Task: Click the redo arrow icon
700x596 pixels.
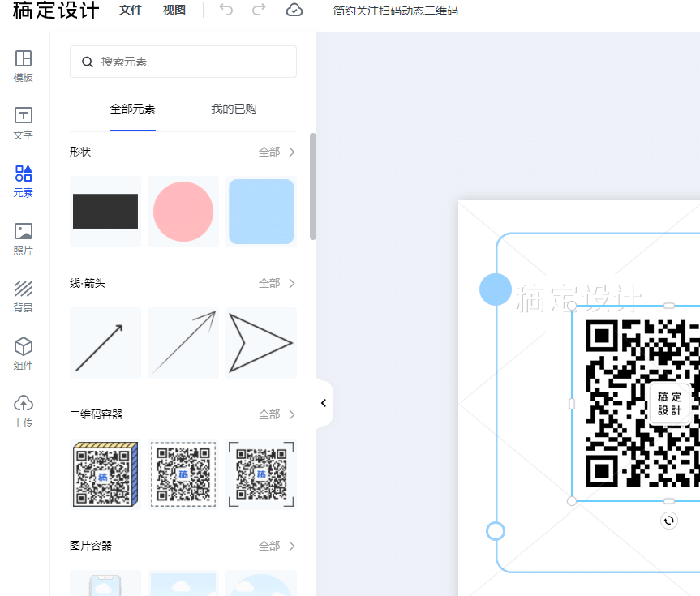Action: pos(259,10)
